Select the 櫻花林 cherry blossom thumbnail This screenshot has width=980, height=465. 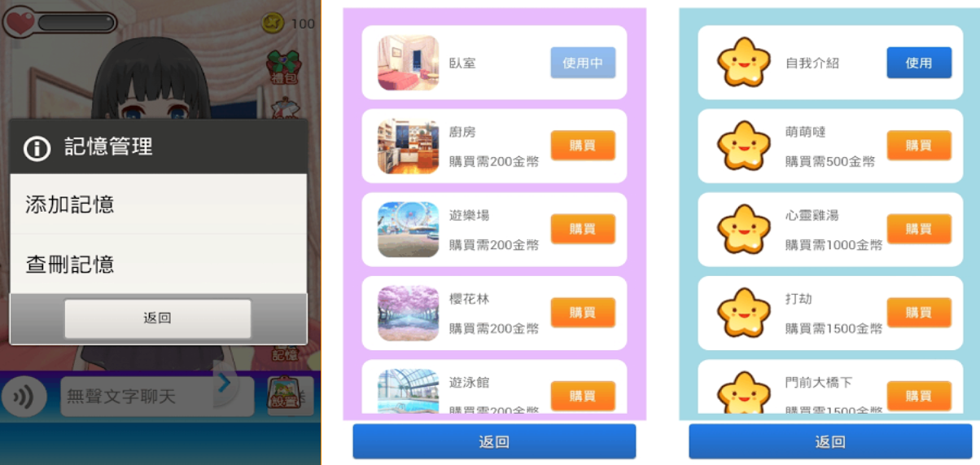[x=408, y=313]
